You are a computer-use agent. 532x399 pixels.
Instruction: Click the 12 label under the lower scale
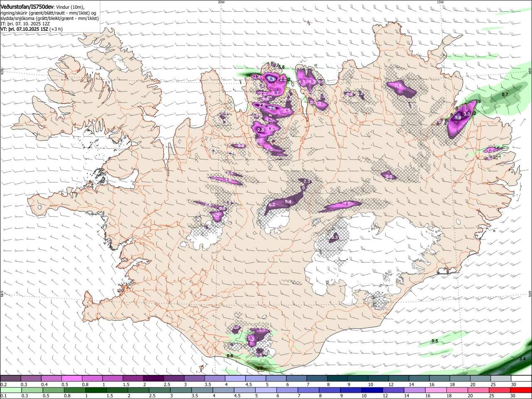pos(385,396)
